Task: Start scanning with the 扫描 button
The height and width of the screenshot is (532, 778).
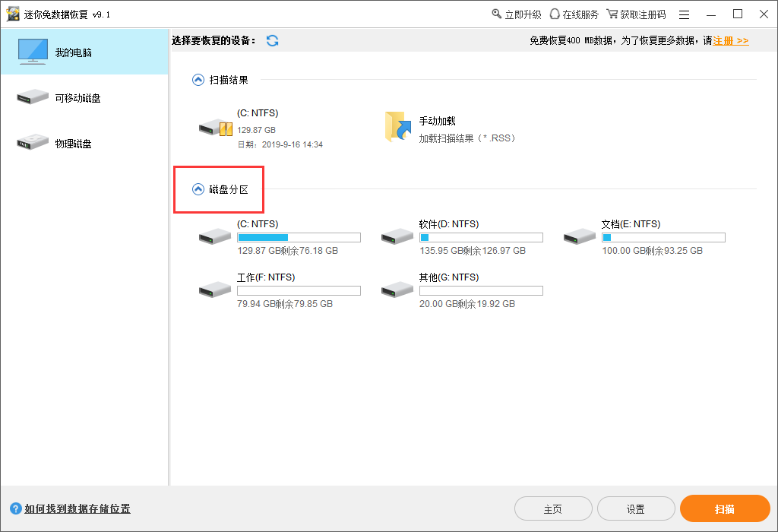Action: [725, 508]
